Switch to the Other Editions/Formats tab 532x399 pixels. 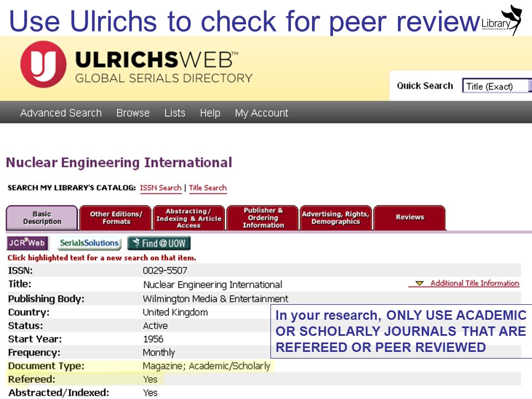(116, 218)
